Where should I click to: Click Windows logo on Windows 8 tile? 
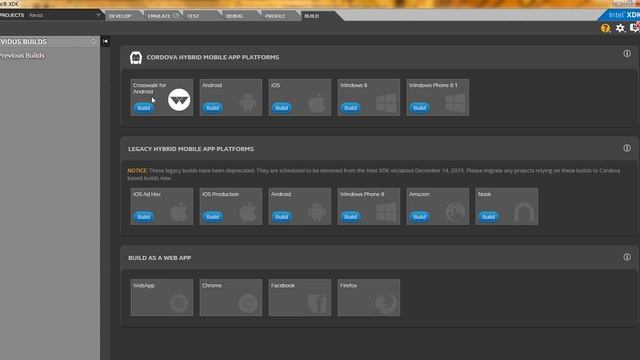(x=386, y=103)
